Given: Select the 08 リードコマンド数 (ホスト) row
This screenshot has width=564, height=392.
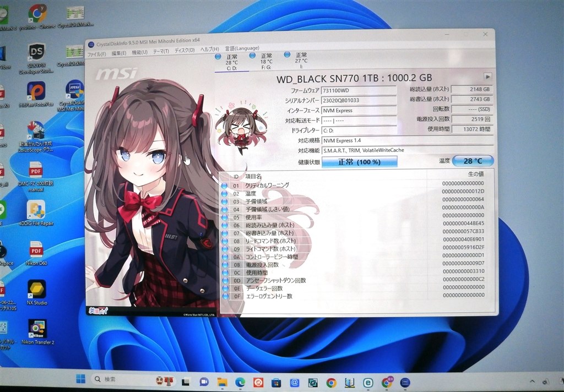Looking at the screenshot, I should point(356,241).
